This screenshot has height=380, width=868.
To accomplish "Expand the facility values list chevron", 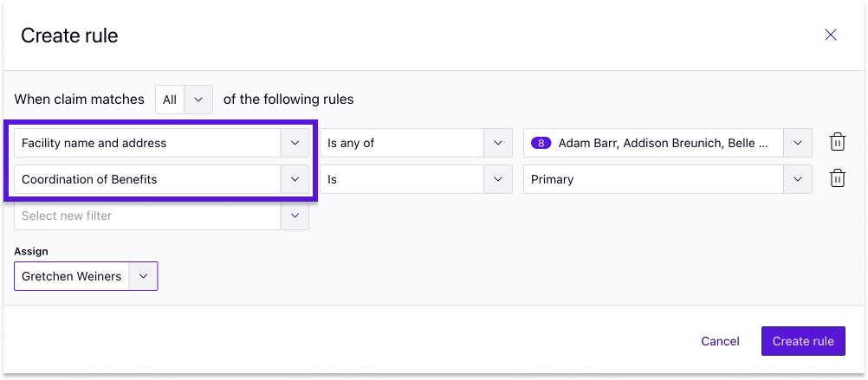I will pyautogui.click(x=798, y=143).
